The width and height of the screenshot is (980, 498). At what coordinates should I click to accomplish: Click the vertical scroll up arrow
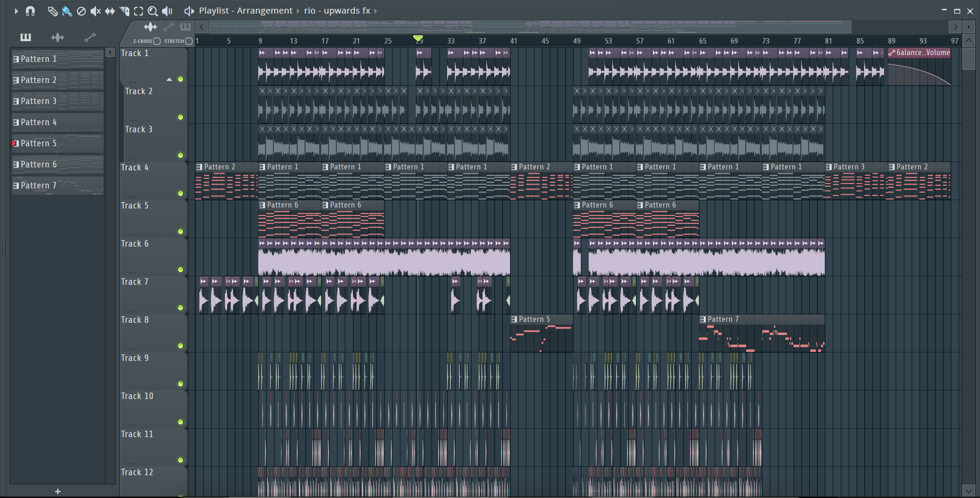pyautogui.click(x=968, y=40)
